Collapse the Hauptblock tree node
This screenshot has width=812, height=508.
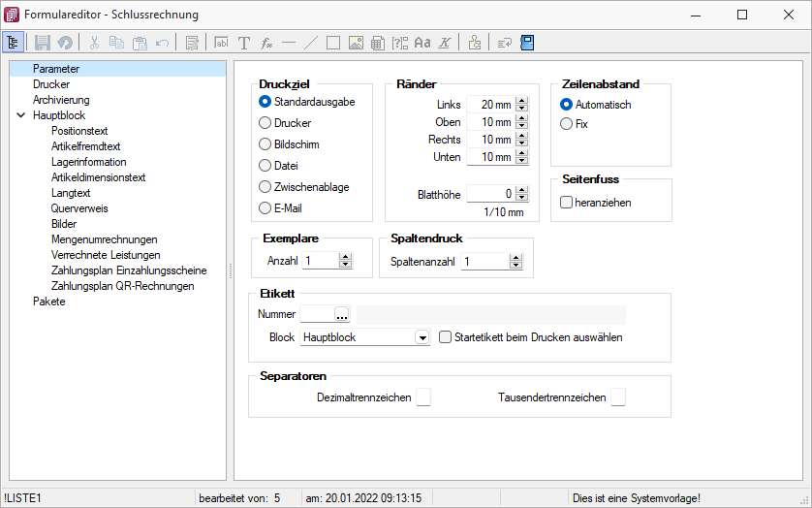tap(20, 115)
